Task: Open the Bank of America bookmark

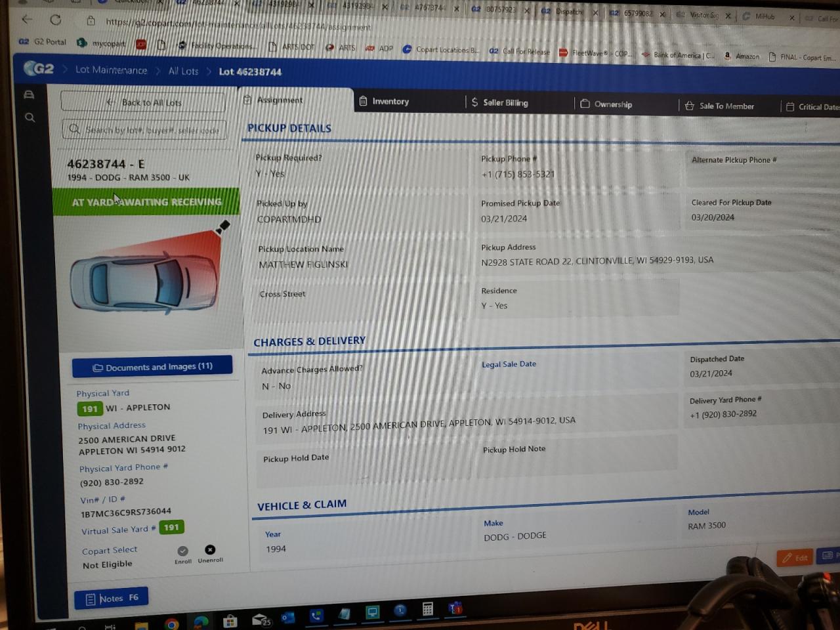Action: pos(679,55)
